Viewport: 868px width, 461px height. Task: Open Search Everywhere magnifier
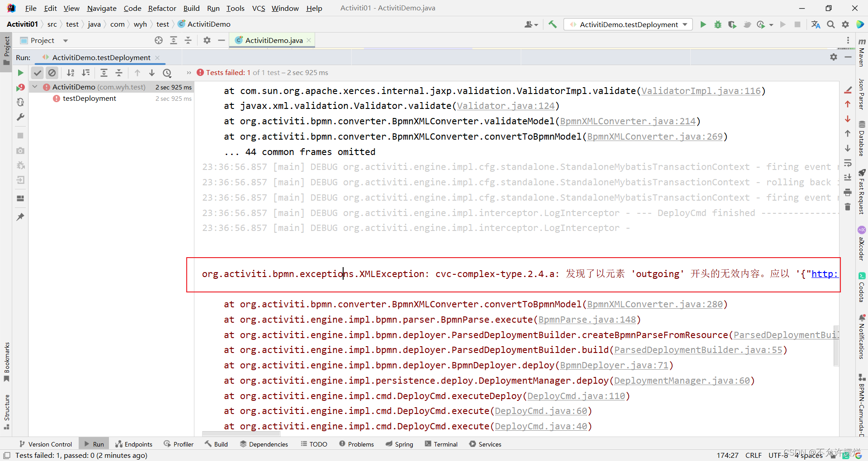pos(831,24)
